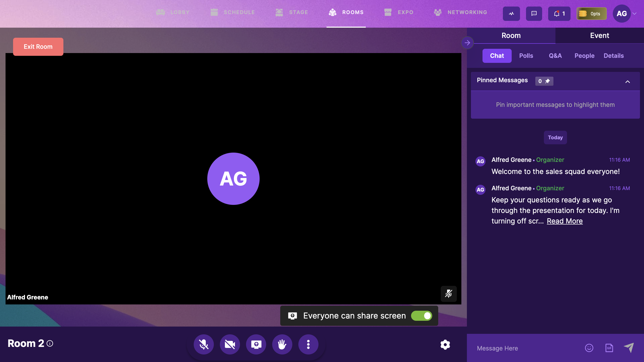Viewport: 644px width, 362px height.
Task: Send message with paper plane icon
Action: [x=629, y=348]
